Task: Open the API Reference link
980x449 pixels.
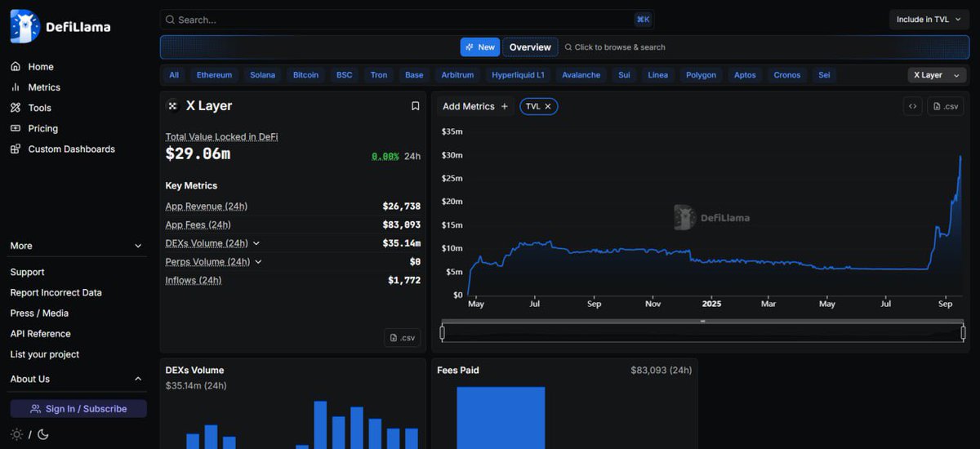Action: point(40,334)
